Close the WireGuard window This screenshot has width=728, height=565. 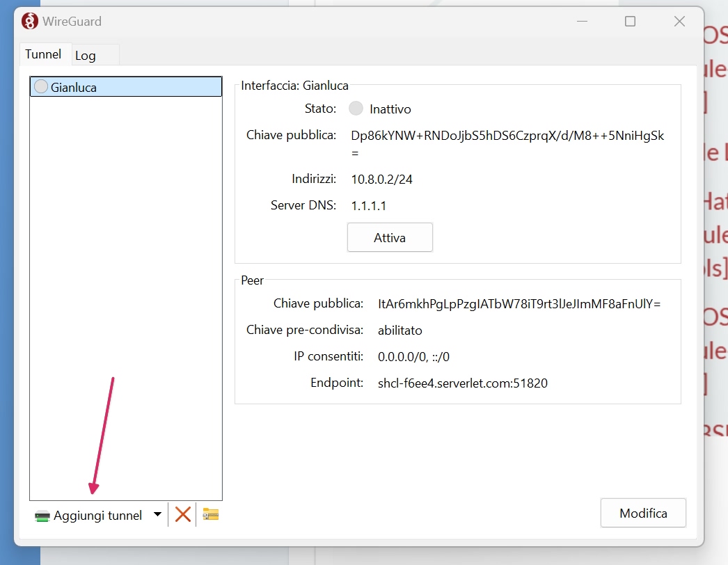[679, 22]
